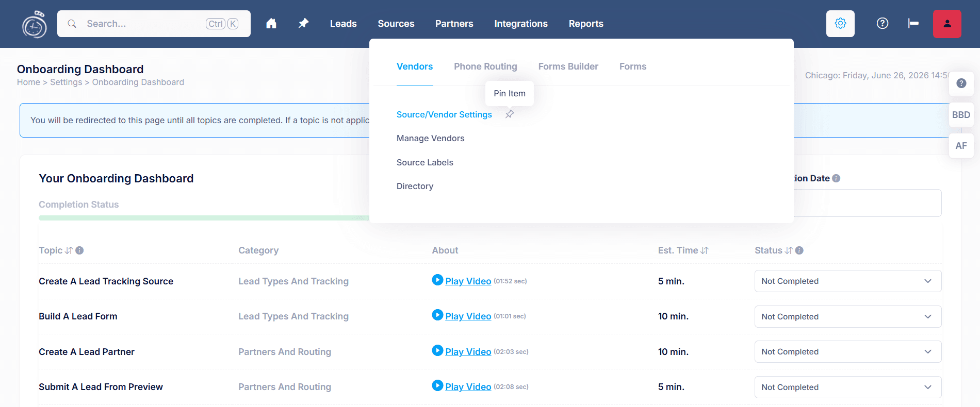Play icon for Build A Lead Form

click(437, 315)
